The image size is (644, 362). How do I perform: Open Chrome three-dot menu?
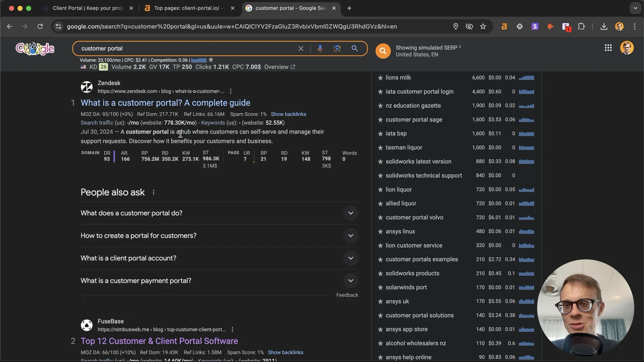635,26
